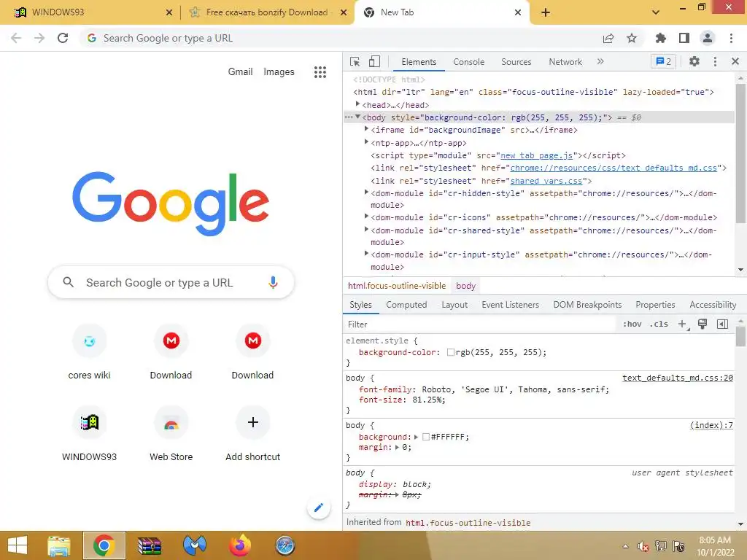Open the Event Listeners tab
Viewport: 747px width, 560px height.
510,305
